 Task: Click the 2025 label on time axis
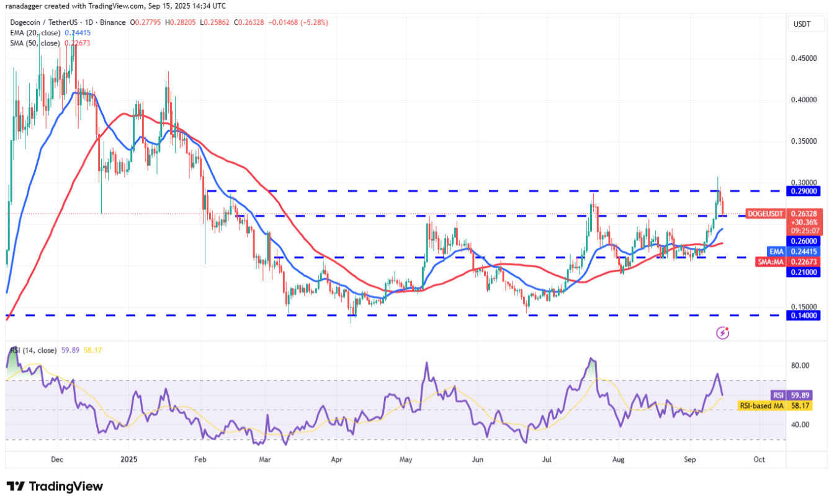click(128, 460)
